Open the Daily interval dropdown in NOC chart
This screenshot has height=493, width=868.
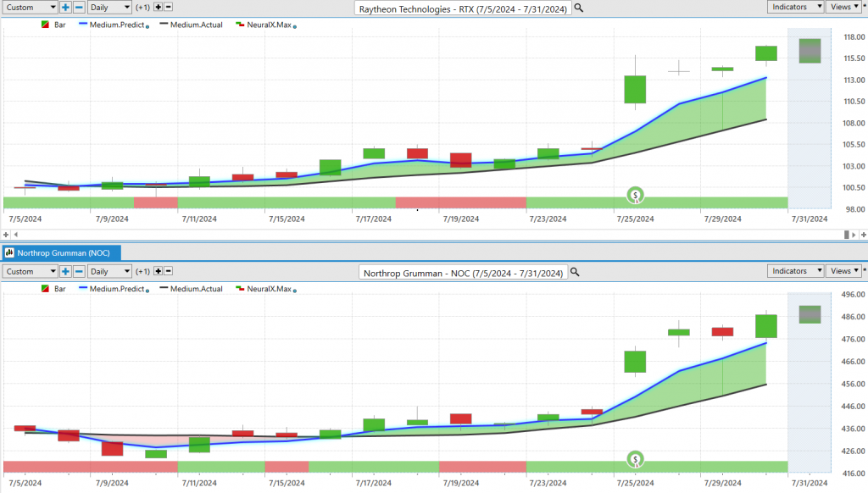(109, 271)
